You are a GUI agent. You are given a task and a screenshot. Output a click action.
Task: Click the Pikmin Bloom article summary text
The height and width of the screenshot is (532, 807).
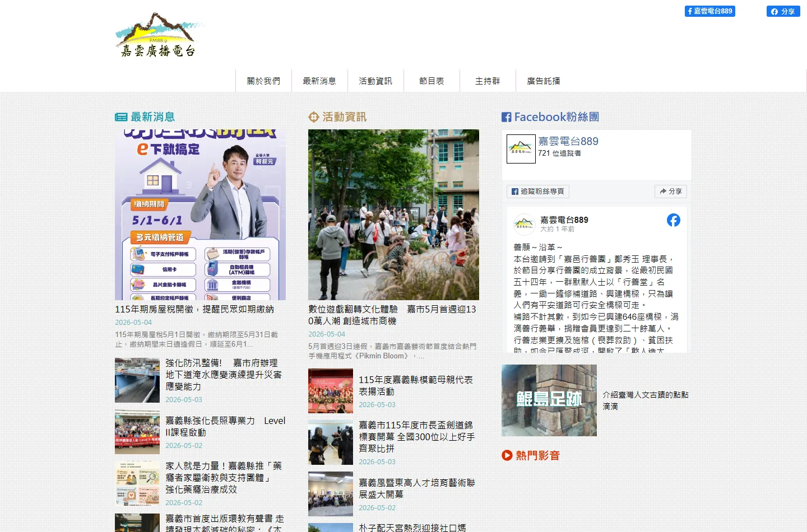(x=392, y=351)
